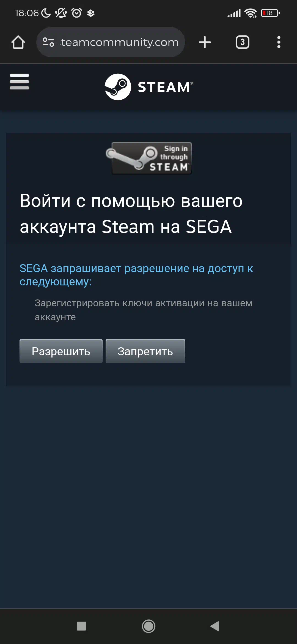The image size is (297, 644).
Task: Open Android recent apps square button
Action: pos(81,626)
